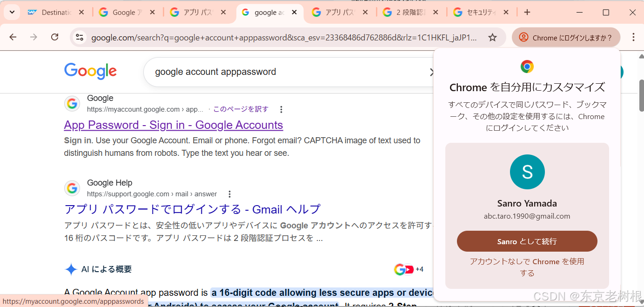Go forward to next page
This screenshot has height=307, width=644.
(x=34, y=37)
